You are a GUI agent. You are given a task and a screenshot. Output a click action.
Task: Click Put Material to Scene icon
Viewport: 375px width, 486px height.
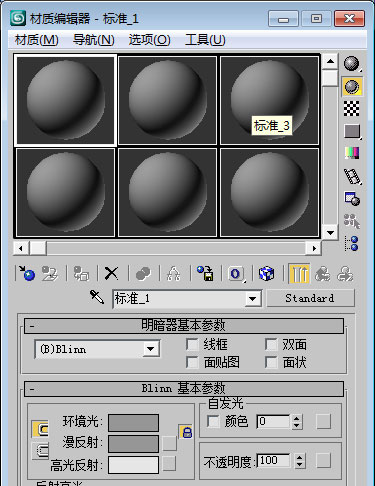coord(50,274)
